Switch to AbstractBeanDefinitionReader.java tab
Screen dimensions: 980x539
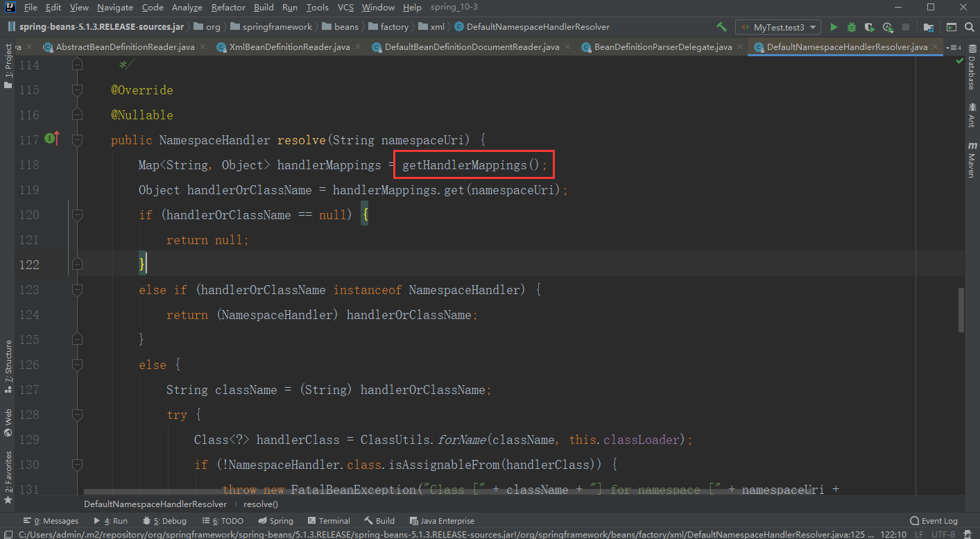point(125,47)
